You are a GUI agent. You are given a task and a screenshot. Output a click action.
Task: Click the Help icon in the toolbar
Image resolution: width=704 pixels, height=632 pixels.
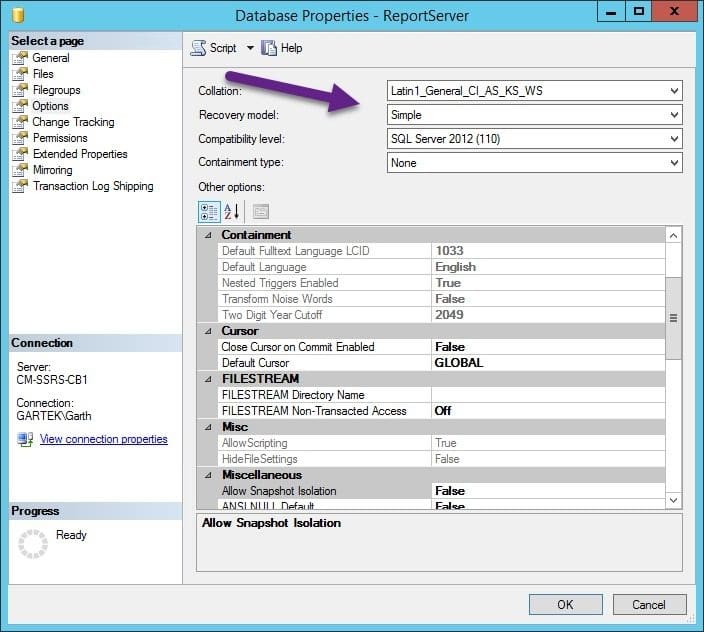click(269, 48)
